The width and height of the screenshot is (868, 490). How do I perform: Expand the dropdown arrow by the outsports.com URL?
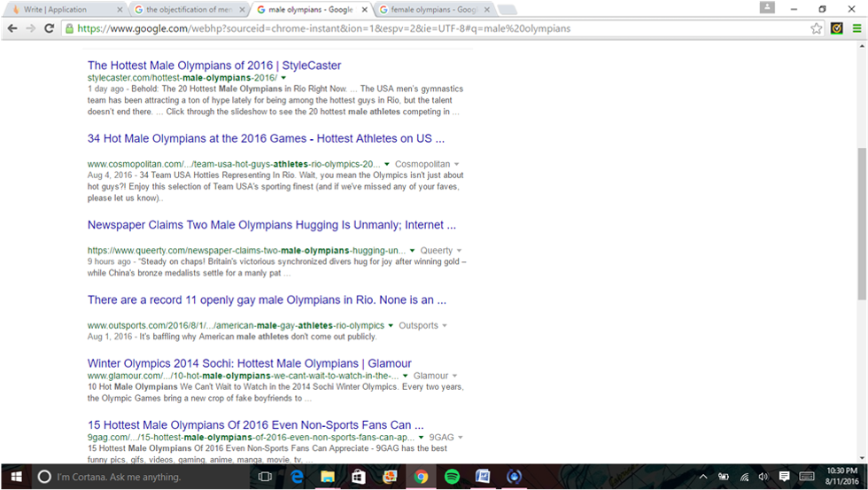pos(391,326)
